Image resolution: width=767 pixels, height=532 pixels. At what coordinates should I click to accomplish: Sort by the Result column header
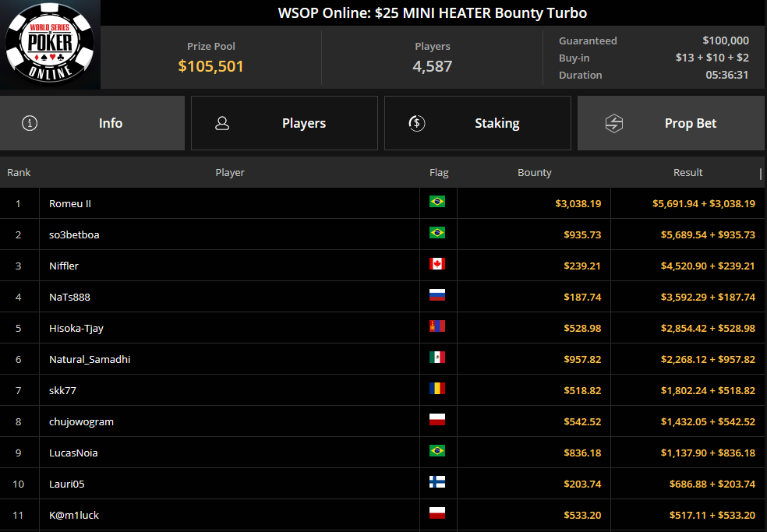(x=687, y=173)
